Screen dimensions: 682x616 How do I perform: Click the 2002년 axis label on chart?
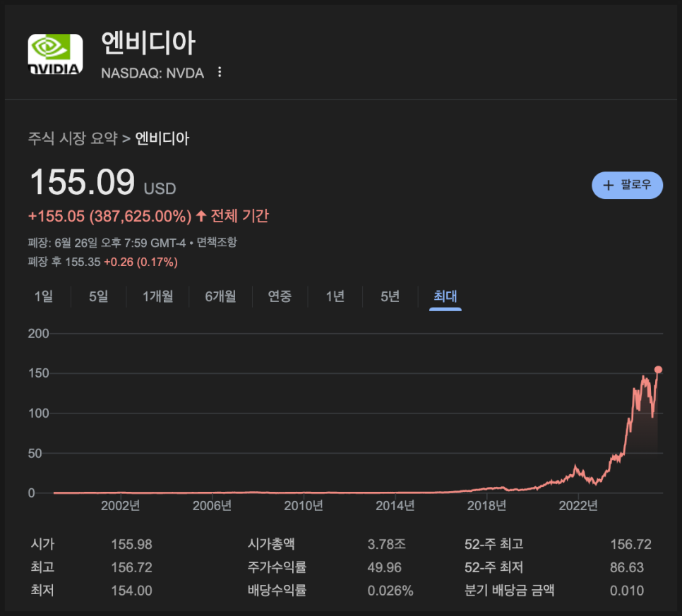tap(120, 506)
